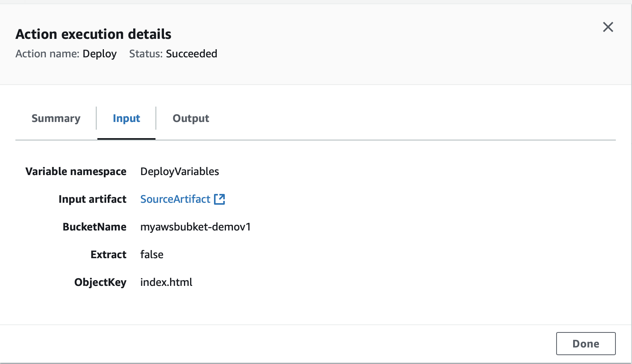Click the BucketName label
The width and height of the screenshot is (632, 364).
coord(95,227)
